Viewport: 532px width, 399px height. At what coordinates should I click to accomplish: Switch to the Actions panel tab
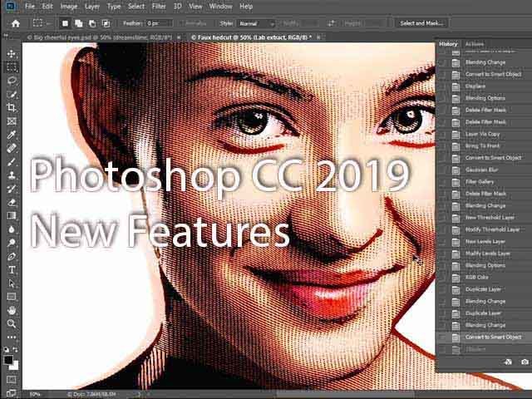tap(475, 44)
